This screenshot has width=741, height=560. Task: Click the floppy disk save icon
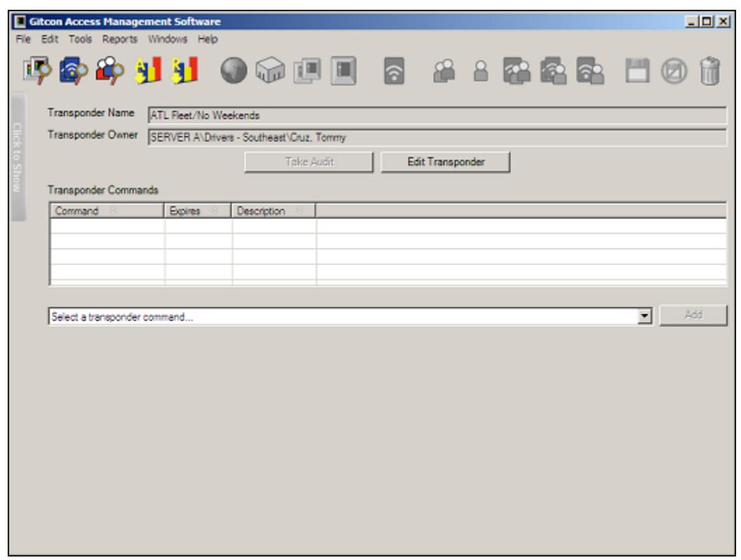[x=637, y=71]
